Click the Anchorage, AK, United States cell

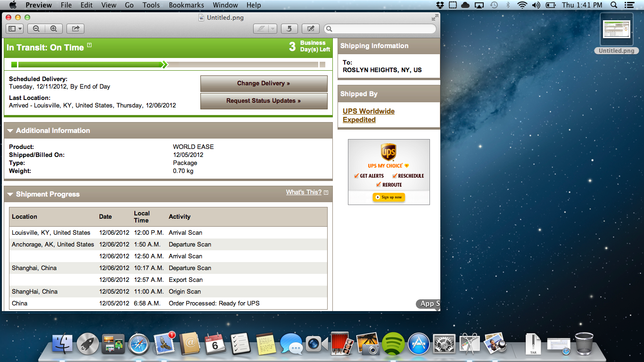tap(53, 245)
